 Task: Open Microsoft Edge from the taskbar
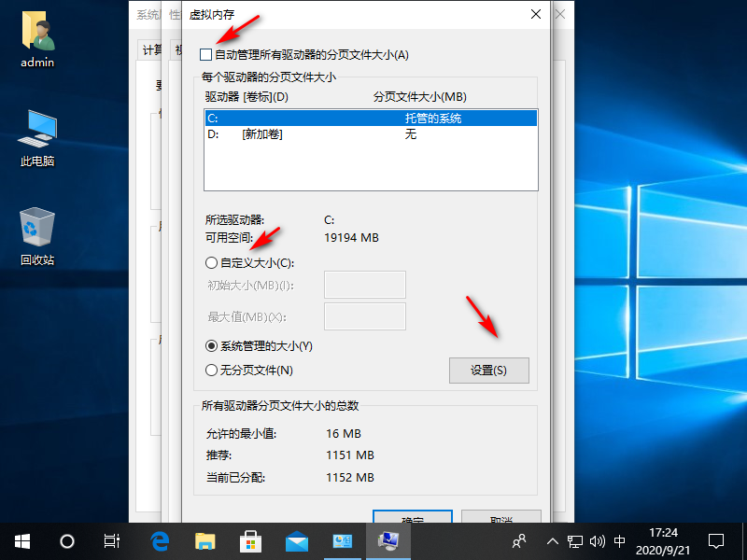coord(159,539)
